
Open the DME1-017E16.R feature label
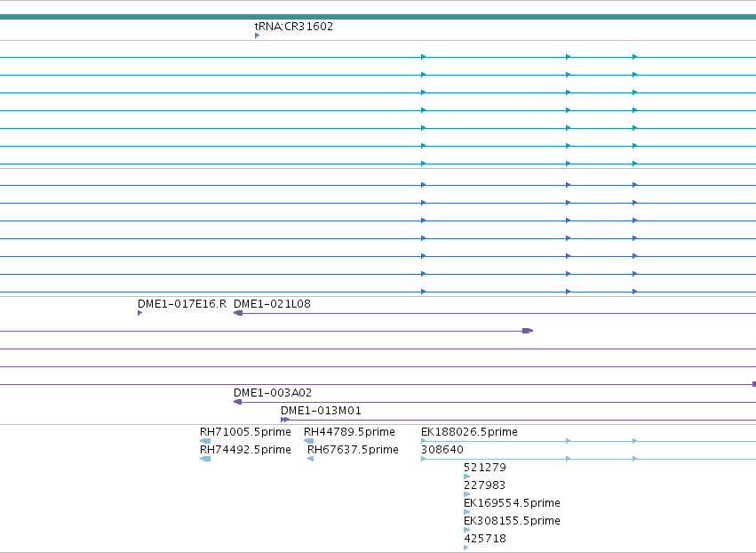[182, 303]
